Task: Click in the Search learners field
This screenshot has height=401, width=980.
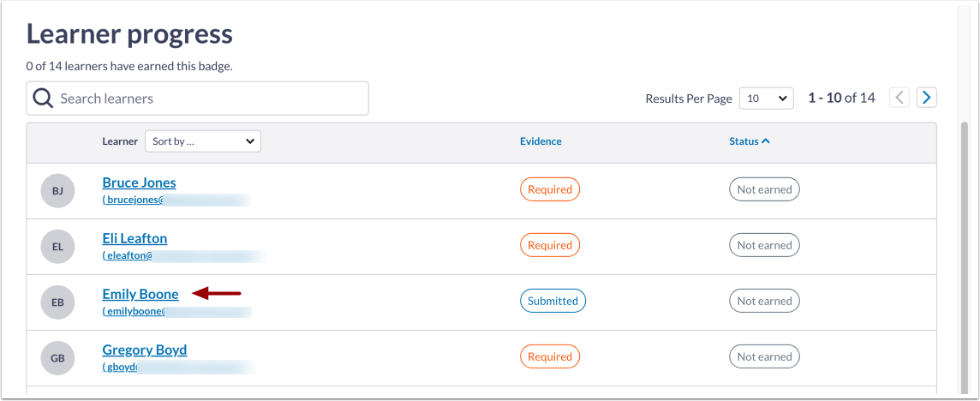Action: click(210, 99)
